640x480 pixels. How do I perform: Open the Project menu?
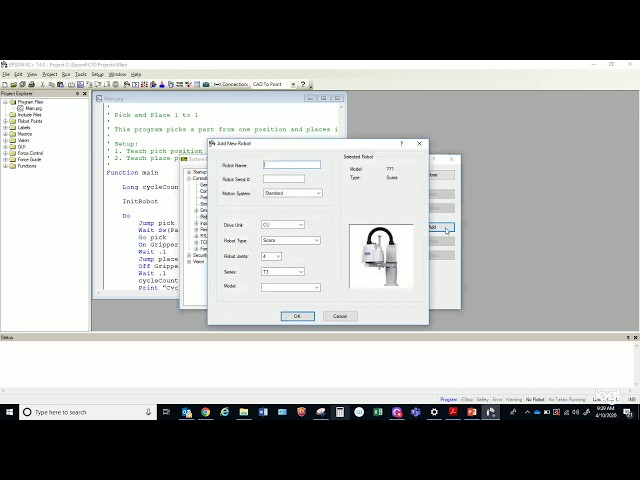pos(50,74)
